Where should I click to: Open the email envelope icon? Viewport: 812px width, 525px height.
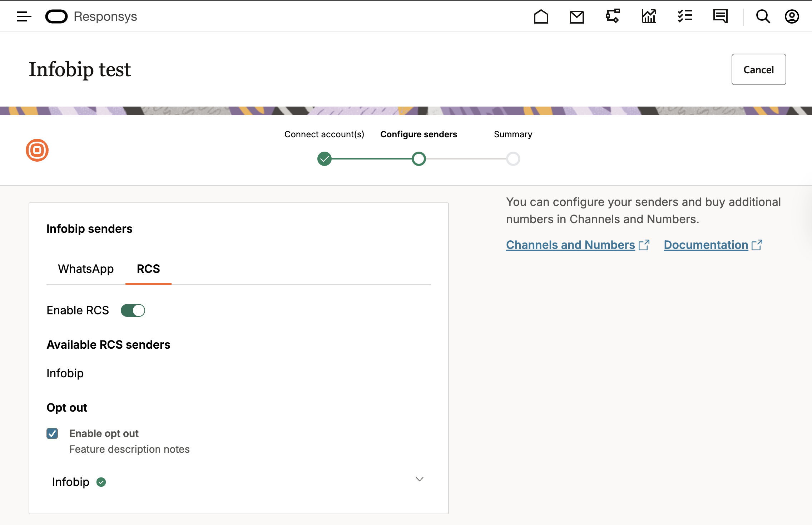click(576, 16)
